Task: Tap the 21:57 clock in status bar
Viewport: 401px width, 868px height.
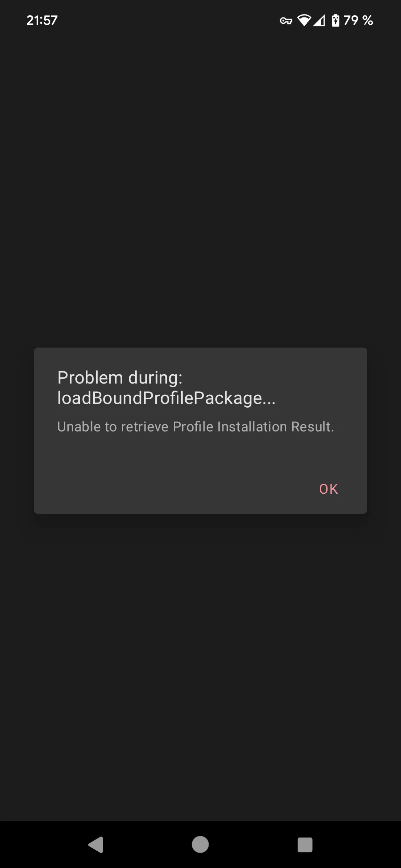Action: click(x=42, y=20)
